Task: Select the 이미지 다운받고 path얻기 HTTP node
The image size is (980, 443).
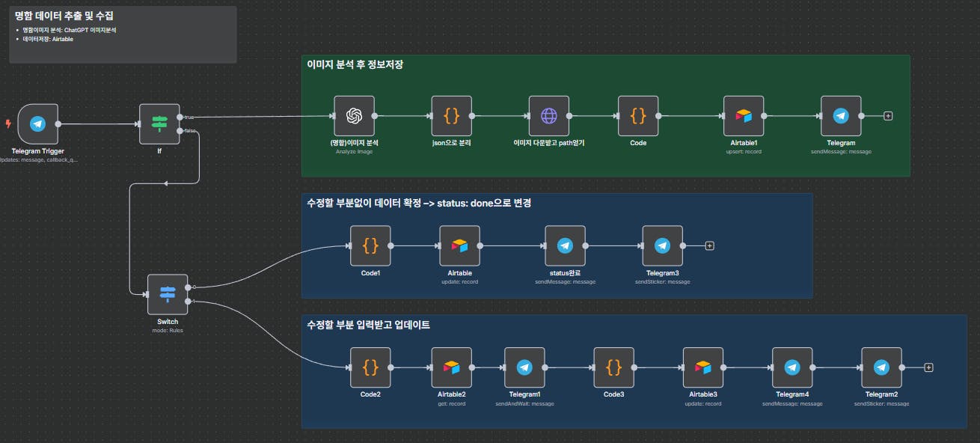Action: (549, 116)
